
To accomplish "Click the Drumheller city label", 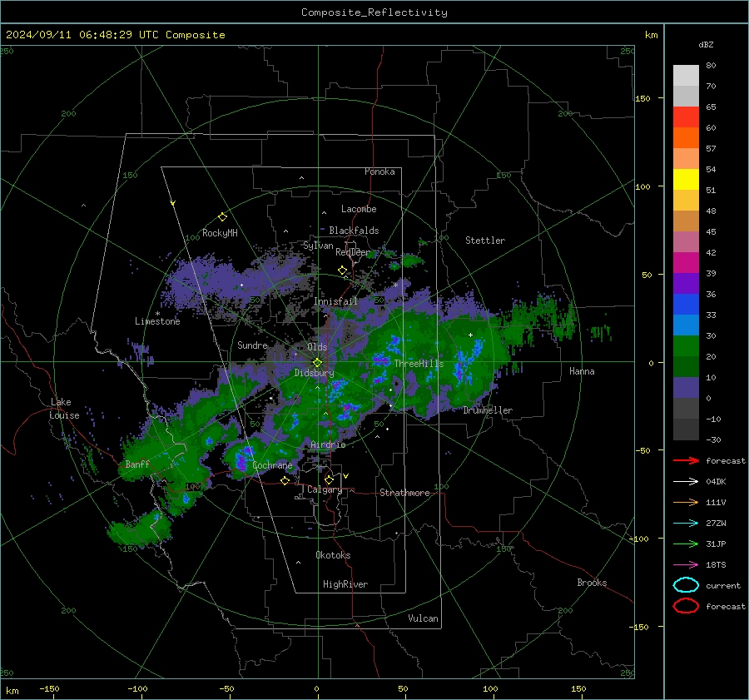I will click(x=488, y=410).
